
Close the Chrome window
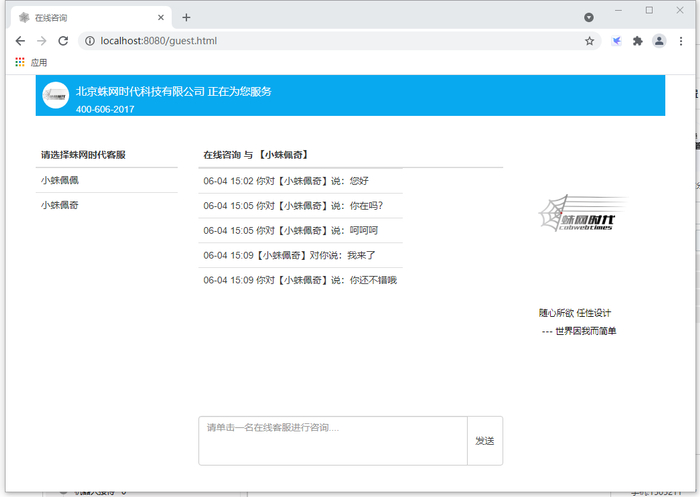(680, 10)
